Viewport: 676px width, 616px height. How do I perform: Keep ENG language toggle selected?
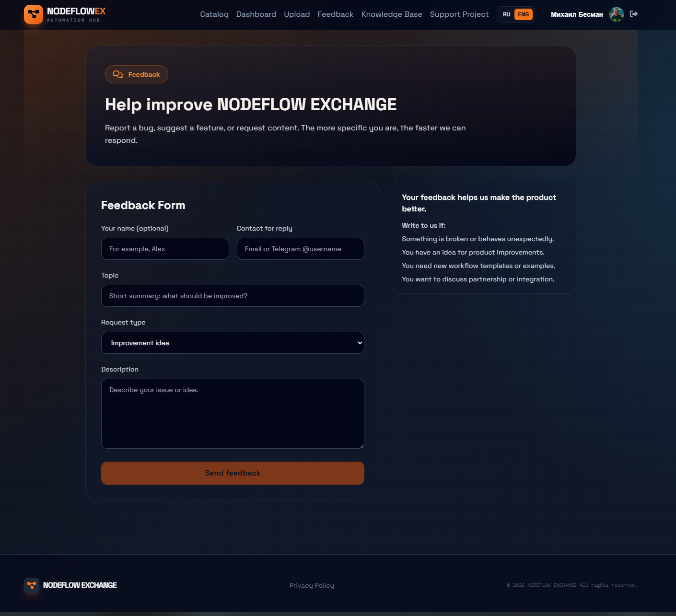523,14
